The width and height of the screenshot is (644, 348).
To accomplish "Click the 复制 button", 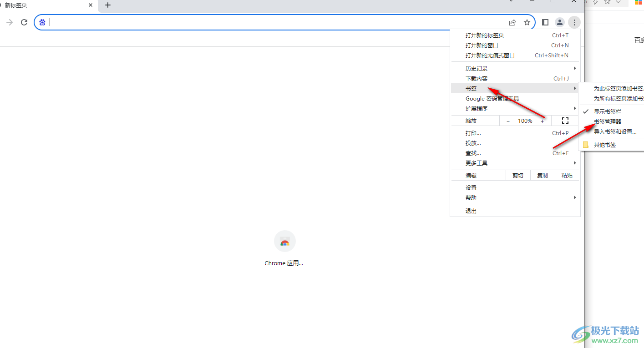I will tap(543, 175).
